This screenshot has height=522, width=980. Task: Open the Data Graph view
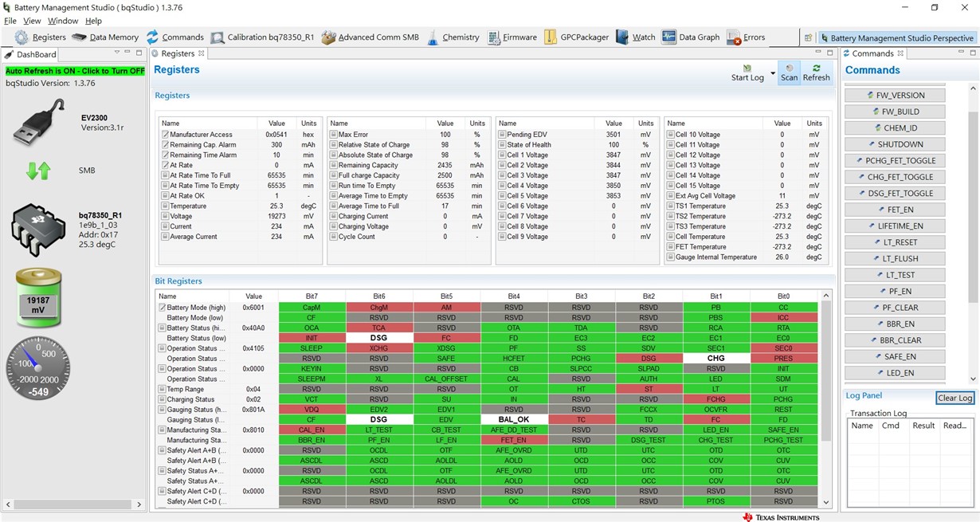click(690, 37)
